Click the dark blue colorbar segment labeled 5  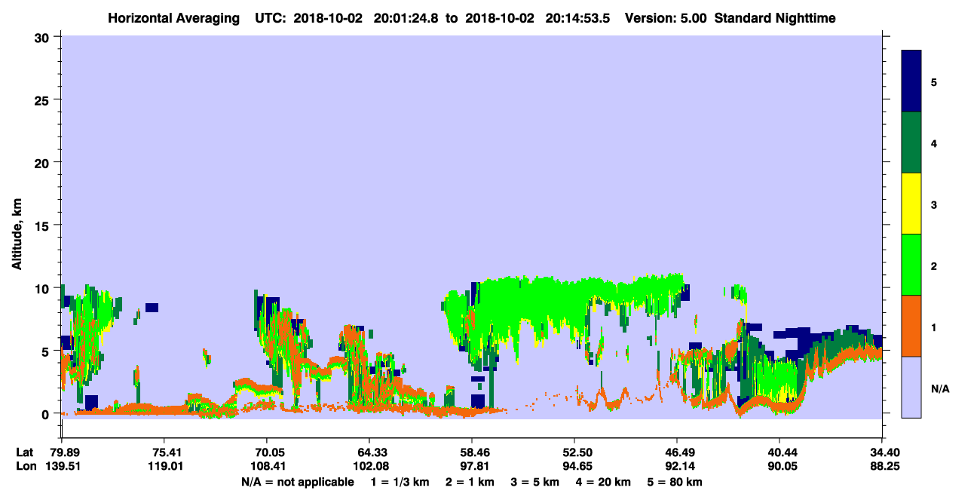click(911, 81)
